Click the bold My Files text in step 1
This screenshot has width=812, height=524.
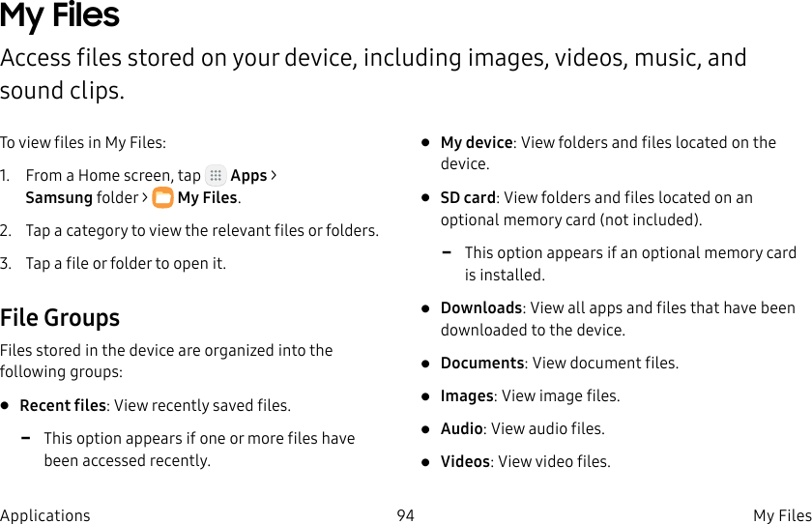click(x=207, y=198)
